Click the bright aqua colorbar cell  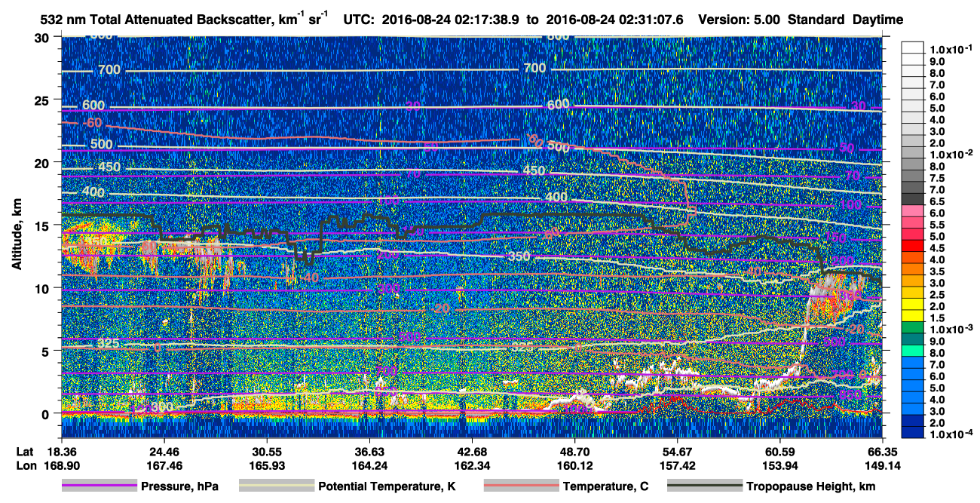tap(913, 349)
